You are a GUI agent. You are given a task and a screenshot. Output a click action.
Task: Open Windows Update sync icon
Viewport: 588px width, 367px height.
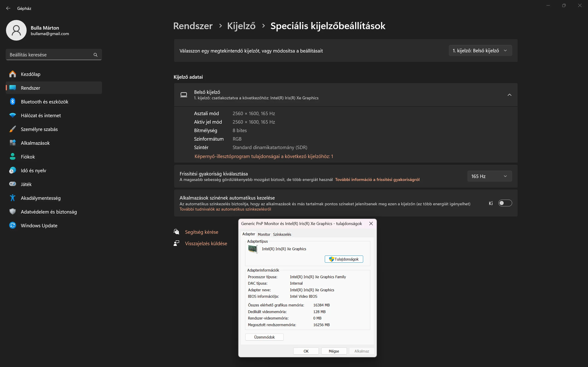(x=13, y=225)
